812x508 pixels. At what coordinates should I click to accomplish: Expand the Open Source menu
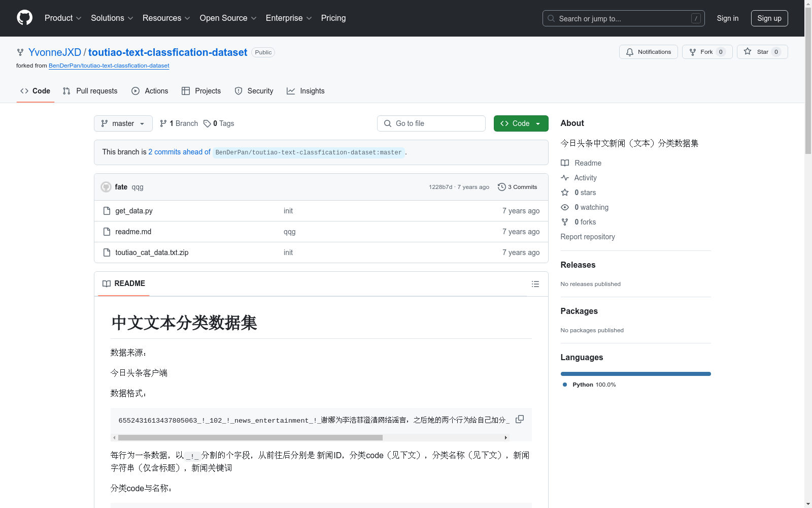point(228,18)
